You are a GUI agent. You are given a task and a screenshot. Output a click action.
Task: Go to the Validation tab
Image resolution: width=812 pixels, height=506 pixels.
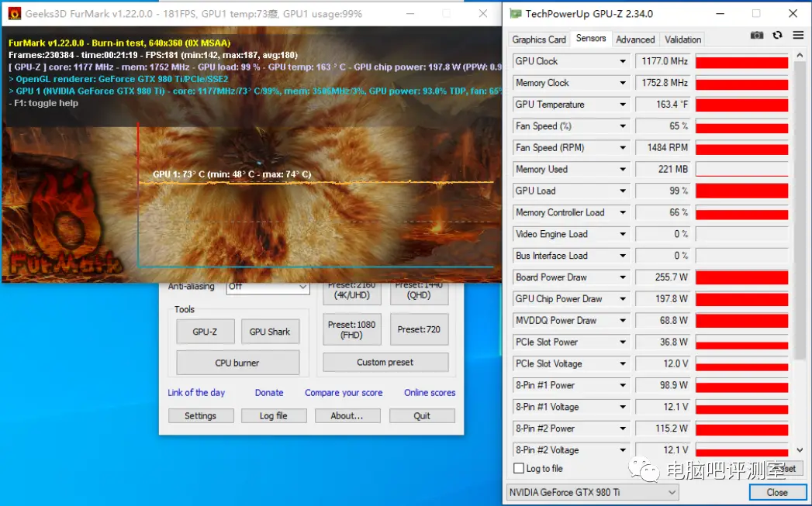point(682,40)
